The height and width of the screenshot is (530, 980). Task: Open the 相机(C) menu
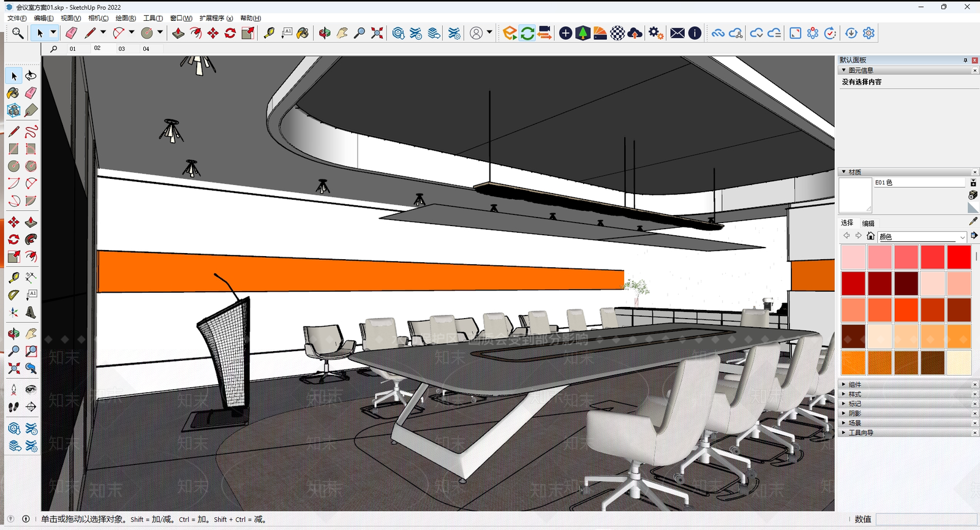point(99,18)
